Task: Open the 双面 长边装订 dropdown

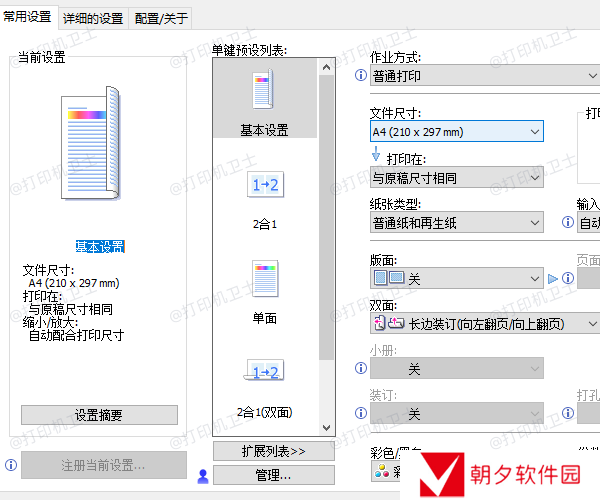Action: click(x=485, y=323)
